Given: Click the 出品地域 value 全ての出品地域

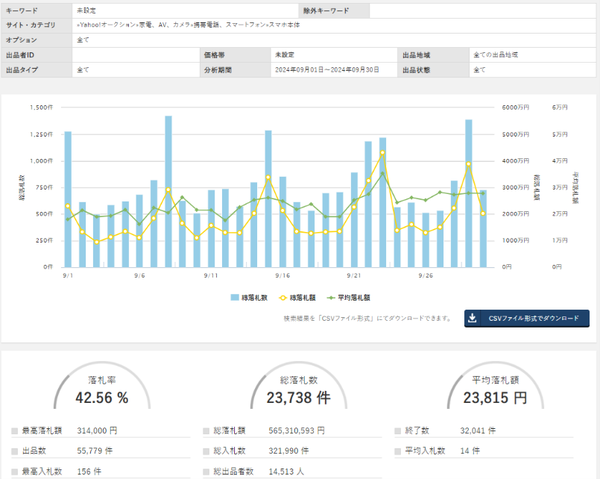Looking at the screenshot, I should click(x=496, y=55).
